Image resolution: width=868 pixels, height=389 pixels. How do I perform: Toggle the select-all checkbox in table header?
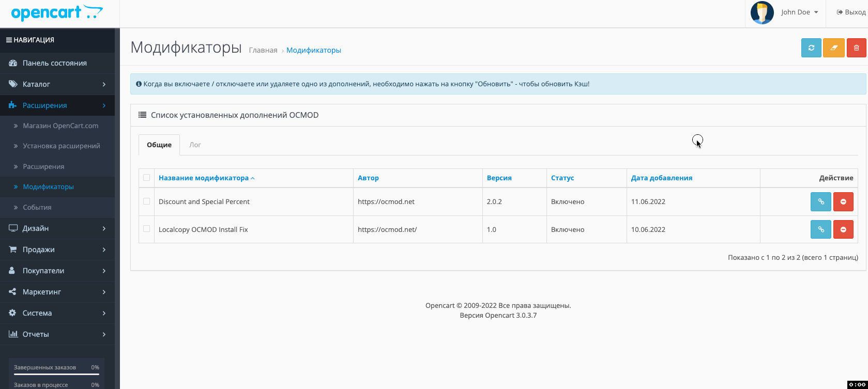click(x=147, y=178)
